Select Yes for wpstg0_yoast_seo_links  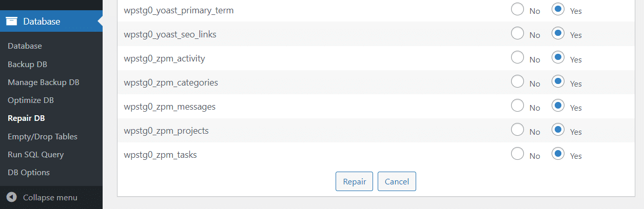(558, 33)
